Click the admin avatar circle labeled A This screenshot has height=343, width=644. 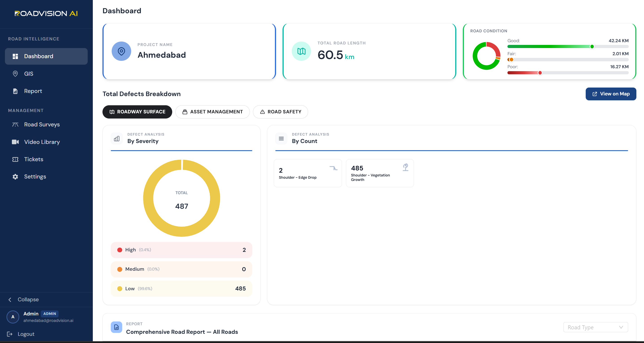tap(13, 317)
